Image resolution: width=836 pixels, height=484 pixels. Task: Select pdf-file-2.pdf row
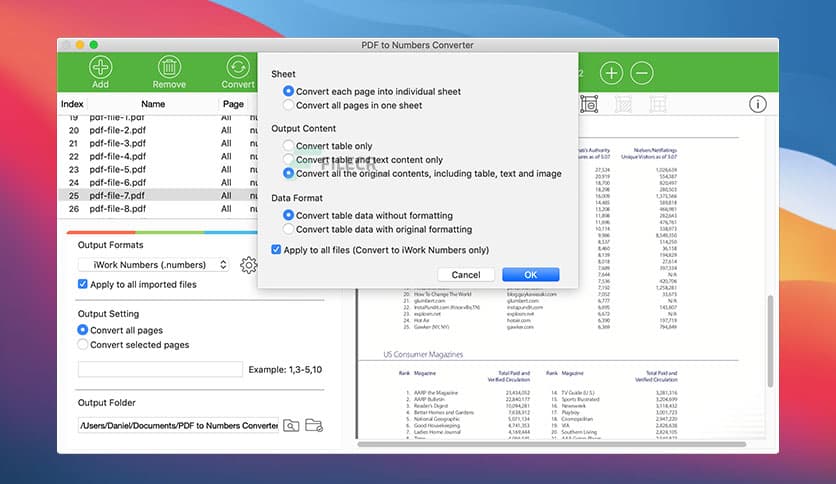[158, 130]
